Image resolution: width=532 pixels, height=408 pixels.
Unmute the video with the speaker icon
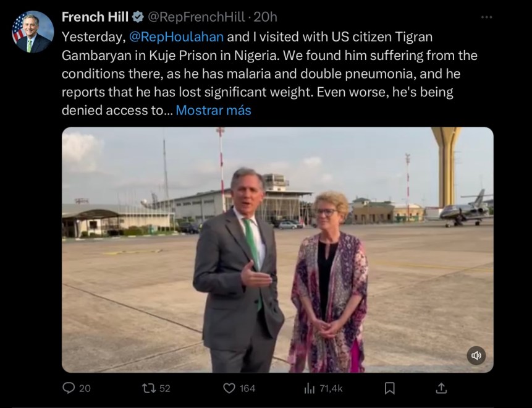click(x=476, y=355)
